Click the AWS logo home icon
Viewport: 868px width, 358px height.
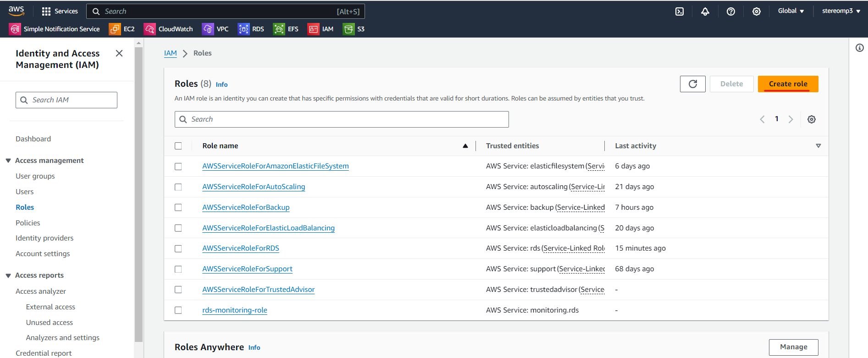click(16, 11)
